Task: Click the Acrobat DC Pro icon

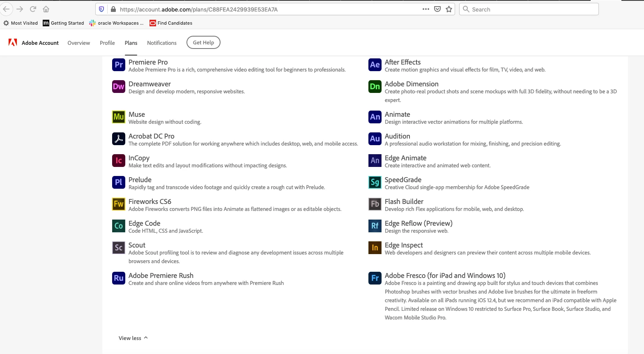Action: tap(119, 139)
